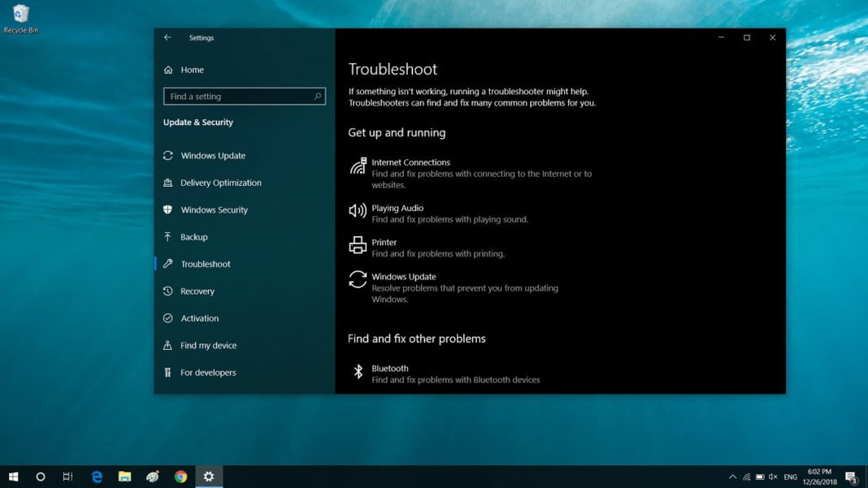Image resolution: width=868 pixels, height=488 pixels.
Task: Open the Activation settings page
Action: (202, 317)
